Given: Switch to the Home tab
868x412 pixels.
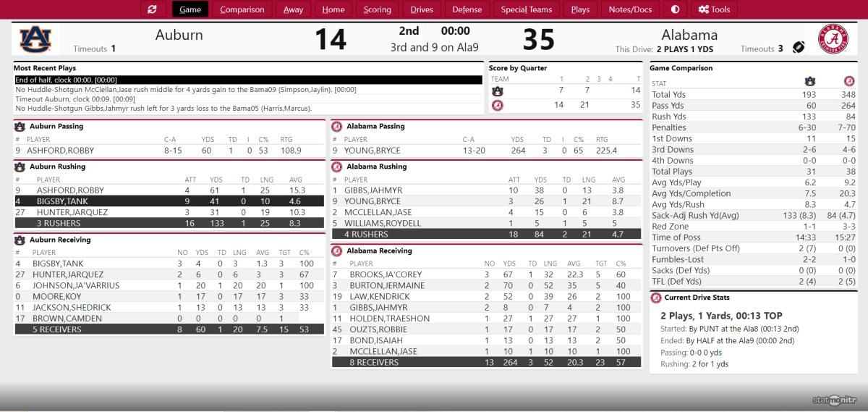Looking at the screenshot, I should (333, 9).
